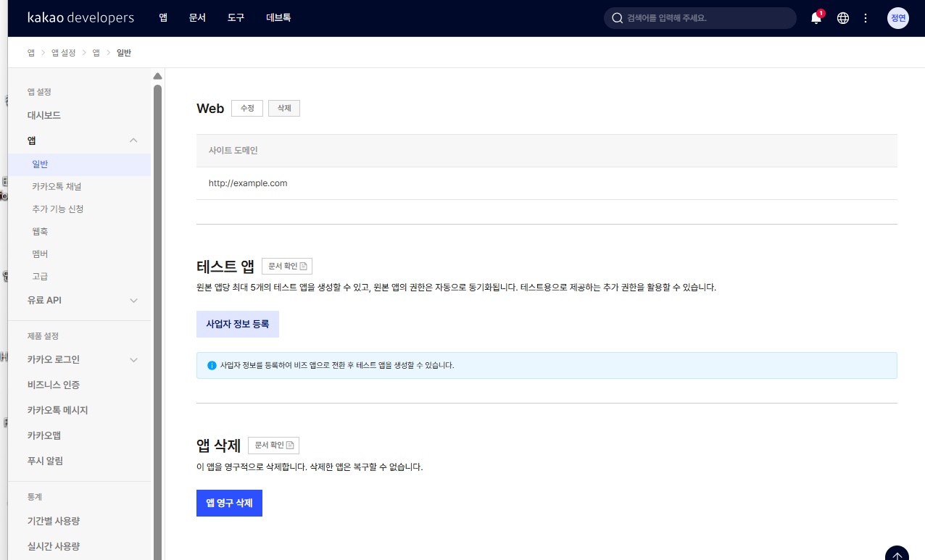Click the 일반 breadcrumb text
The width and height of the screenshot is (925, 560).
[x=124, y=53]
